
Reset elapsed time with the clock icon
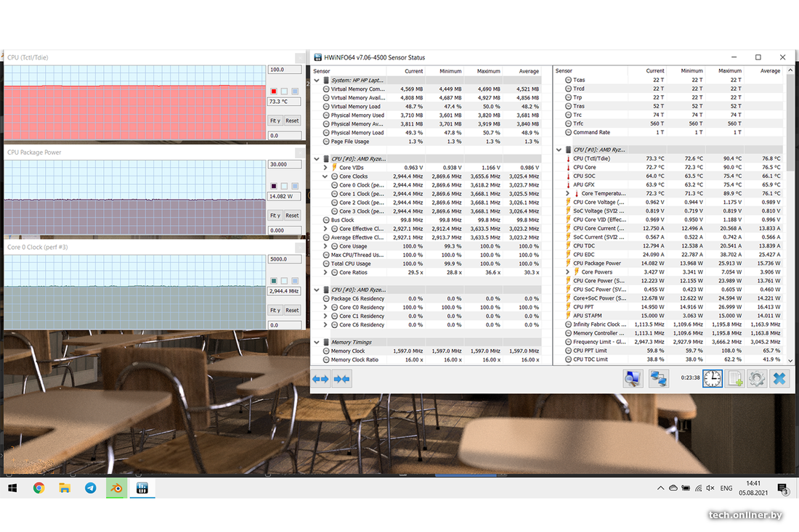coord(712,378)
